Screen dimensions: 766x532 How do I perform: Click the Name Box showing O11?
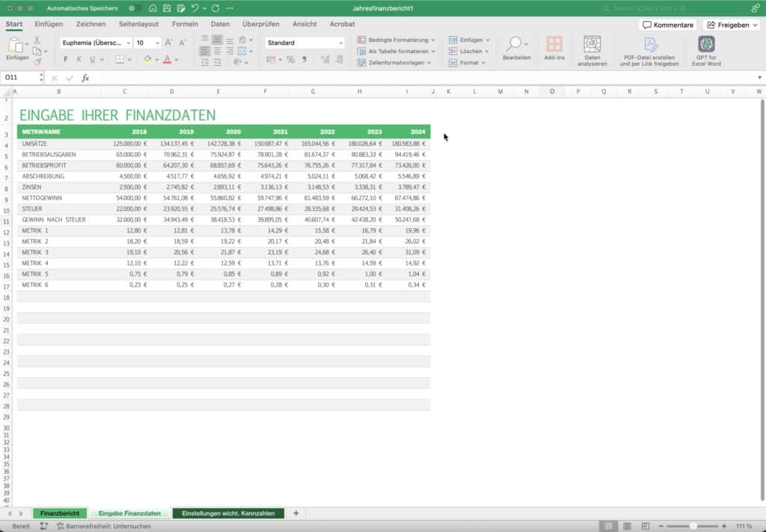(21, 78)
